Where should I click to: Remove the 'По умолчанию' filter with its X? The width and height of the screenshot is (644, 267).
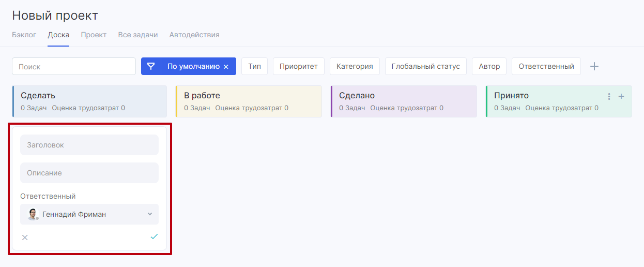click(226, 67)
